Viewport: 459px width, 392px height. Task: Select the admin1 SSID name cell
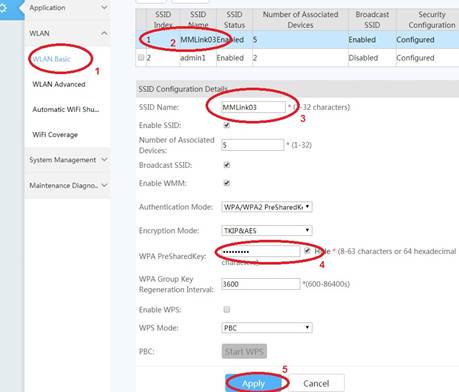click(x=198, y=58)
